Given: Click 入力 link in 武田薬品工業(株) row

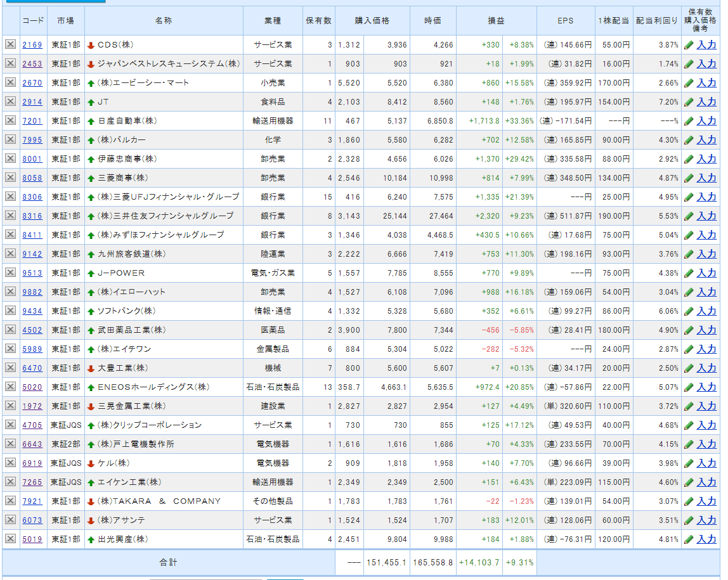Looking at the screenshot, I should (706, 330).
